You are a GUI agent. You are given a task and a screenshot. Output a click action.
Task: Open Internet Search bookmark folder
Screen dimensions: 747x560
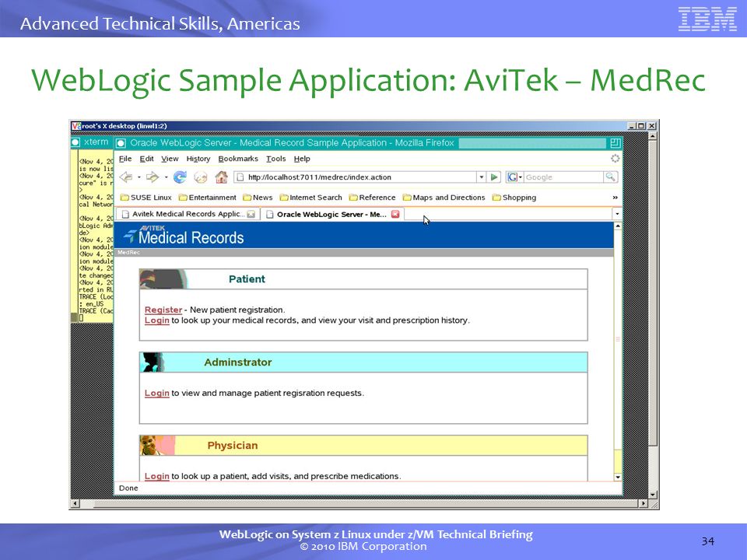[310, 197]
